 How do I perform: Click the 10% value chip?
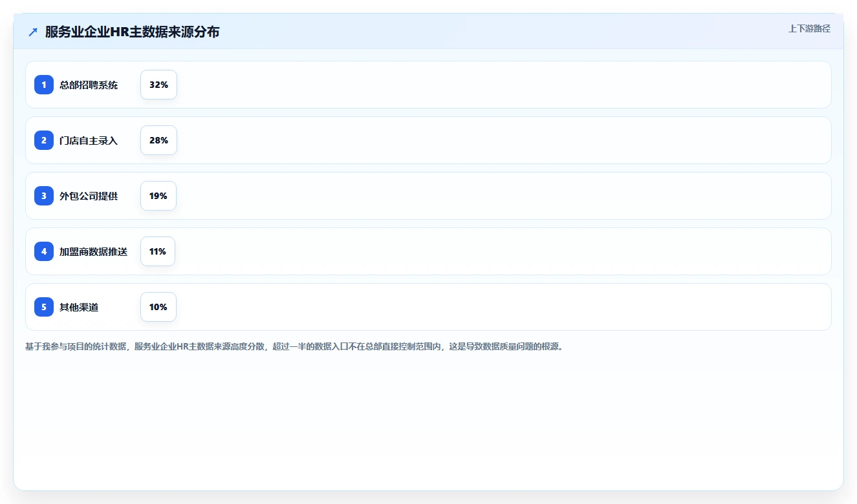[x=158, y=307]
